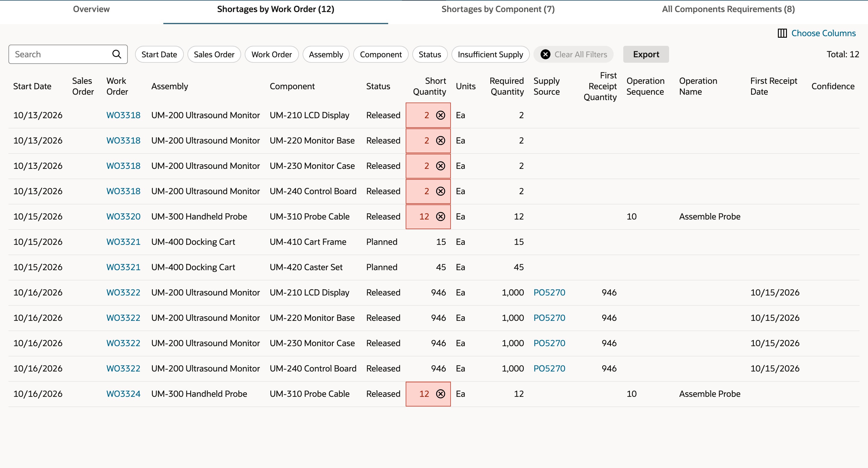Open PO5270 supply source for UM-210 LCD Display
The width and height of the screenshot is (868, 468).
click(x=549, y=292)
